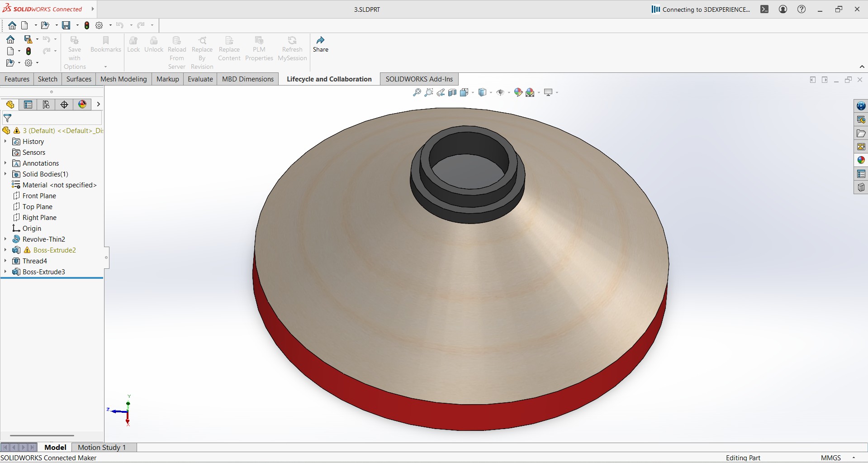Image resolution: width=868 pixels, height=463 pixels.
Task: Open the 3DEXPERIENCE task pane globe icon
Action: click(x=861, y=106)
